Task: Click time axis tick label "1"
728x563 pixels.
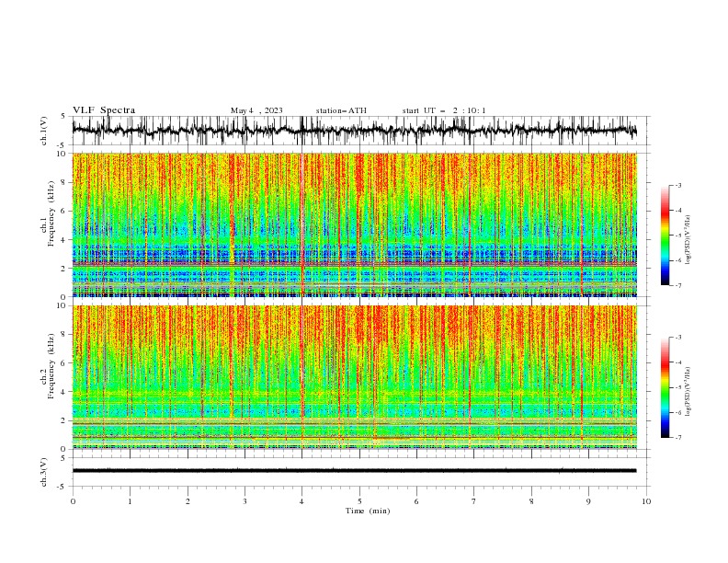Action: tap(130, 501)
